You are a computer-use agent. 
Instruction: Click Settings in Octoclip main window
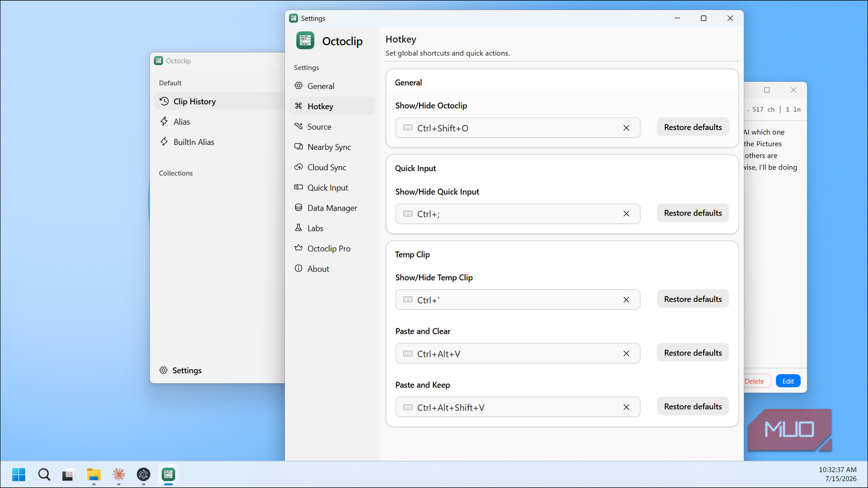[186, 370]
